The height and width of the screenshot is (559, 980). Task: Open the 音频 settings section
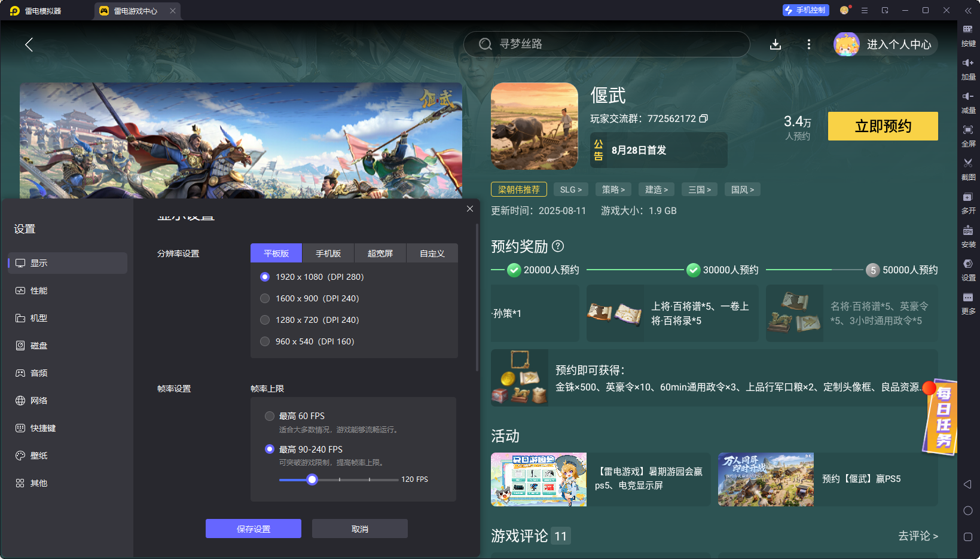(x=39, y=372)
